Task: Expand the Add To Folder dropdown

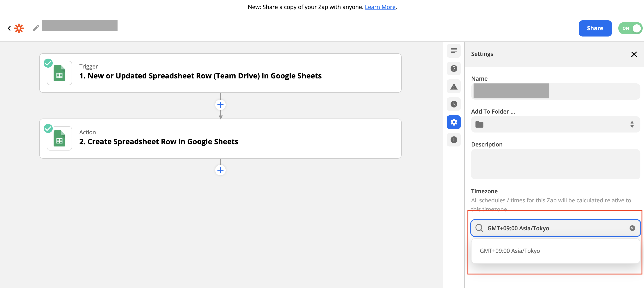Action: [555, 124]
